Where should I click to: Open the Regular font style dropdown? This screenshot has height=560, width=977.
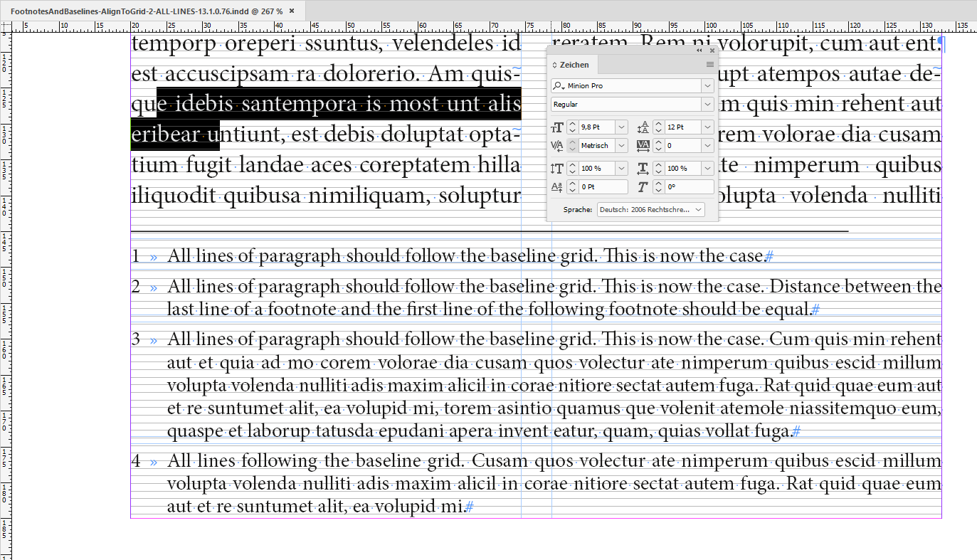click(x=707, y=103)
